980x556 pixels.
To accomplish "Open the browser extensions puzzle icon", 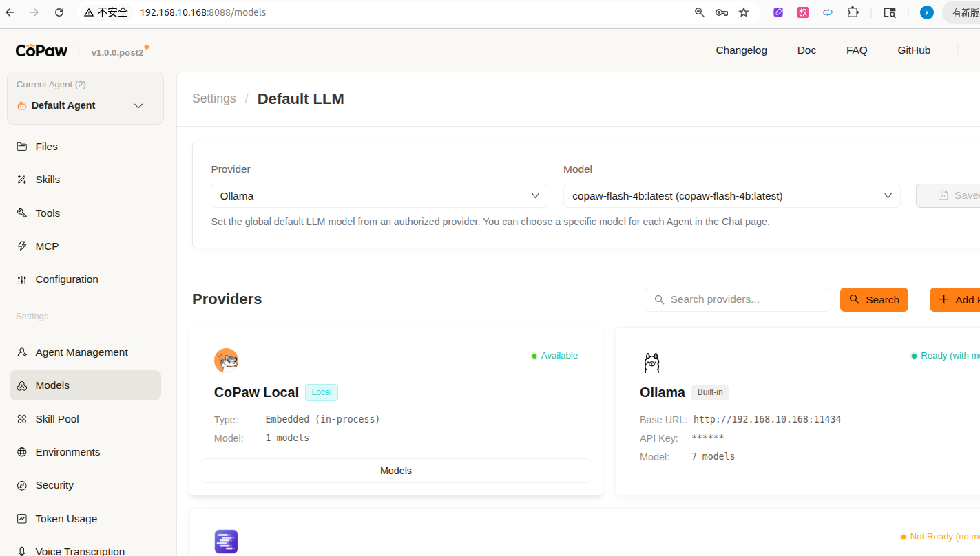I will [x=853, y=12].
